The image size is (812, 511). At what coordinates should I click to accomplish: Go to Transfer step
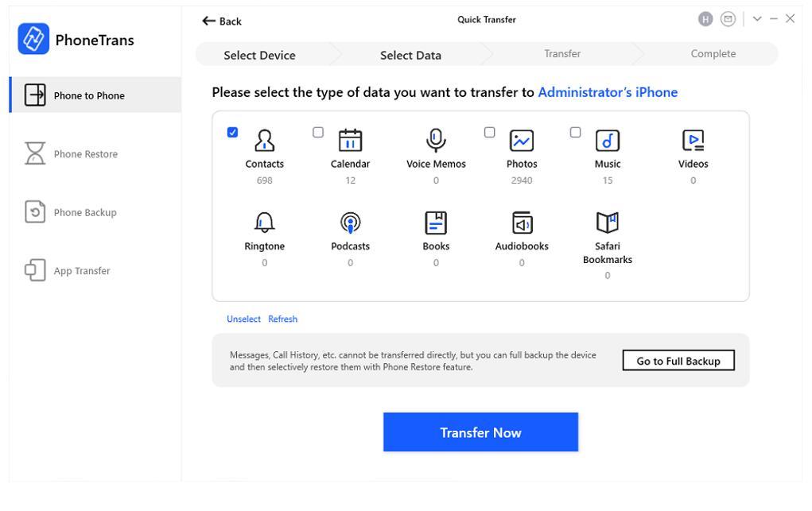[x=562, y=54]
